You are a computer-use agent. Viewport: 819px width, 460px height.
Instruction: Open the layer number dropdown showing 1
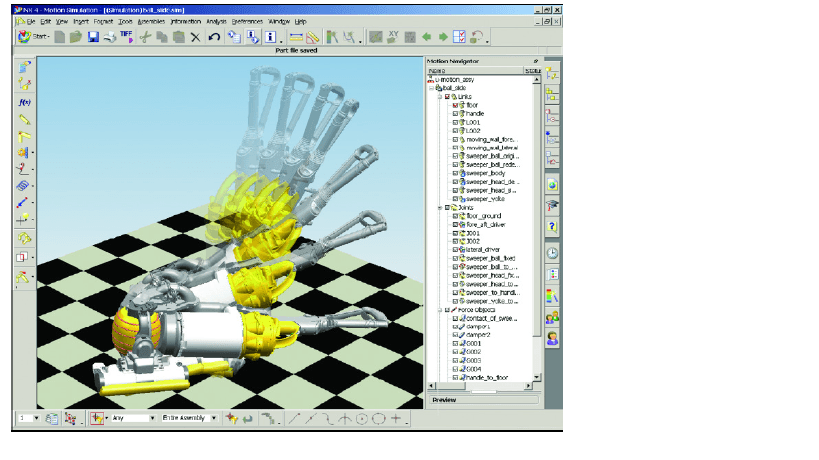(36, 418)
